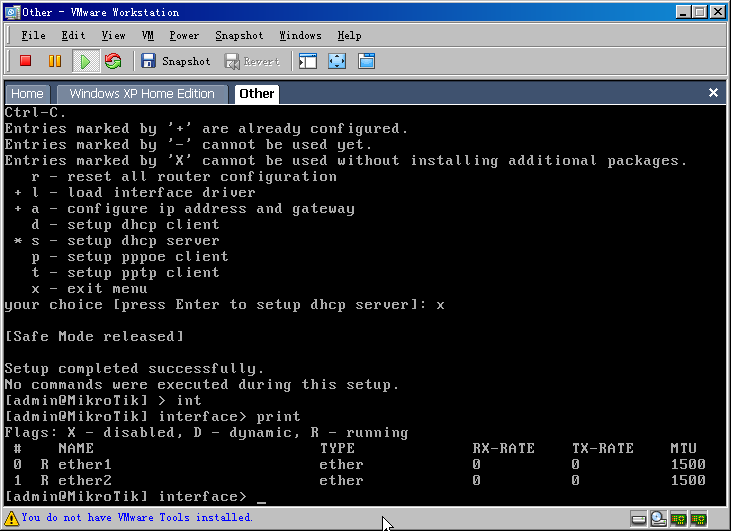The width and height of the screenshot is (731, 531).
Task: Click the terminal prompt cursor line
Action: tap(135, 497)
